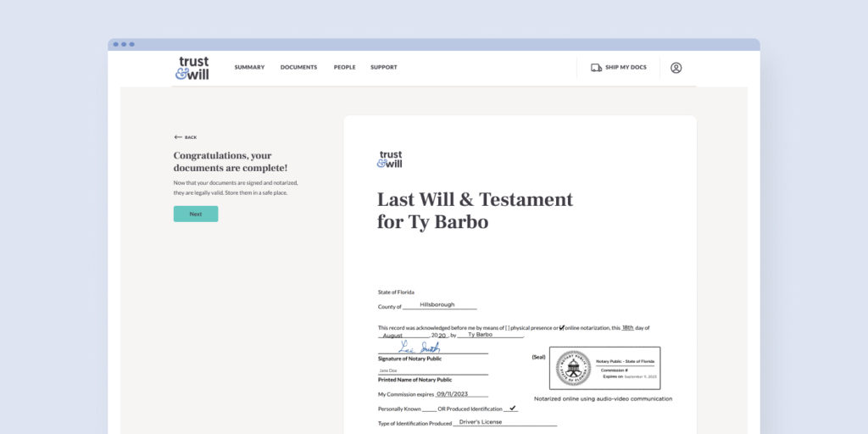Toggle the Produced Identification checkmark
This screenshot has width=868, height=434.
coord(513,408)
